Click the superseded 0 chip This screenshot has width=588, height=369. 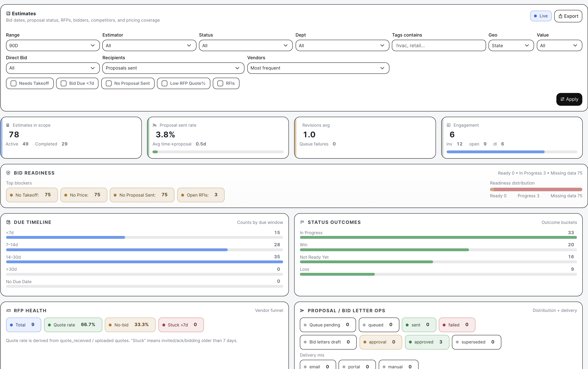(477, 342)
